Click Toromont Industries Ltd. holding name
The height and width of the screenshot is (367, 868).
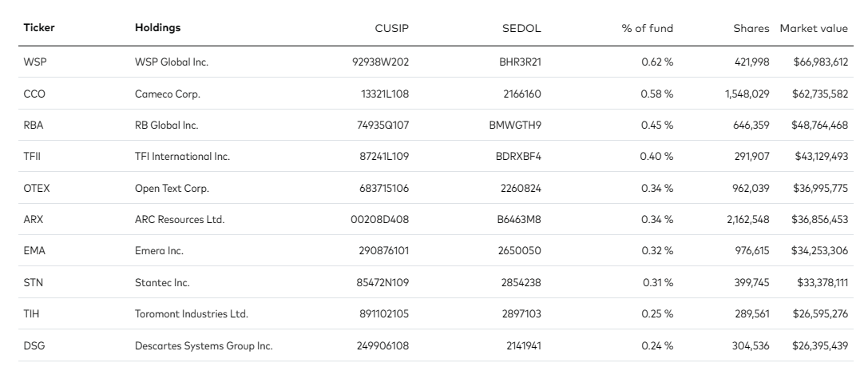(191, 314)
